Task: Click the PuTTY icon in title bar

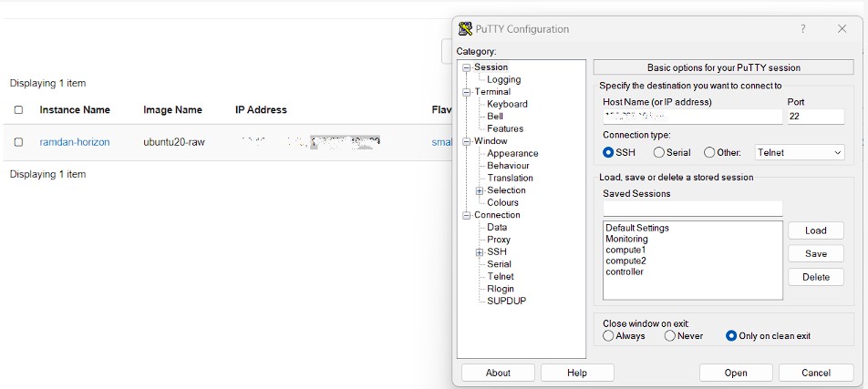Action: coord(466,29)
